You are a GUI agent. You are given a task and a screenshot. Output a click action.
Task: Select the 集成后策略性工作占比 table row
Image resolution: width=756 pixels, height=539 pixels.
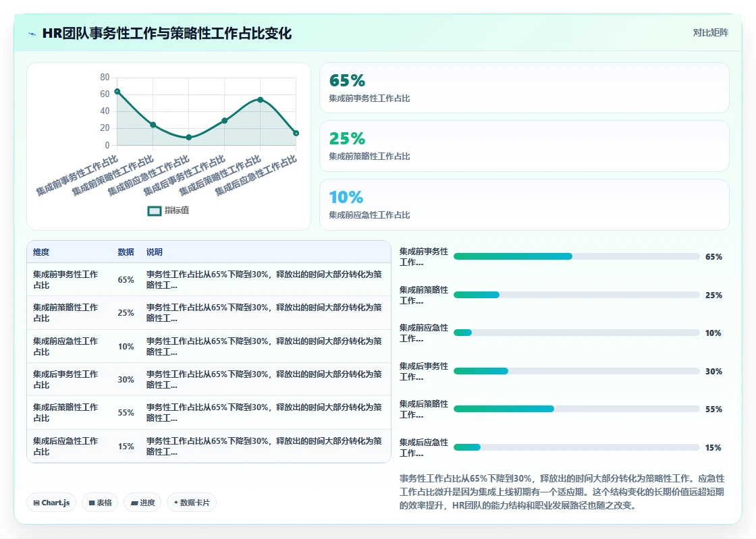click(209, 413)
